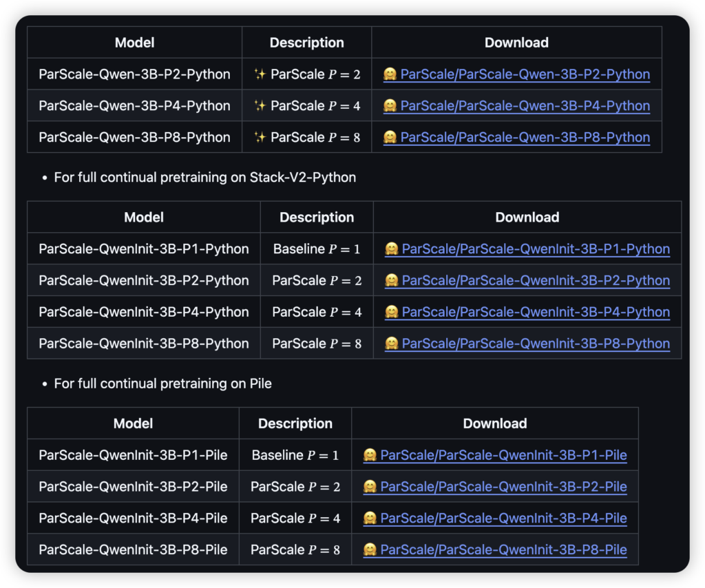Visit the ParScale/ParScale-QwenInit-3B-P4-Pile link
Image resolution: width=705 pixels, height=588 pixels.
click(x=495, y=518)
